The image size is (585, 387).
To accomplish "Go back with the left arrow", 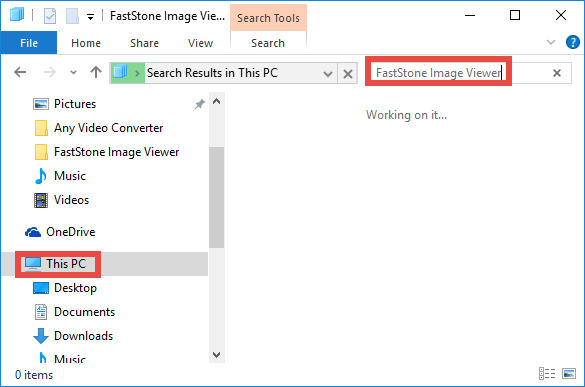I will click(x=20, y=72).
